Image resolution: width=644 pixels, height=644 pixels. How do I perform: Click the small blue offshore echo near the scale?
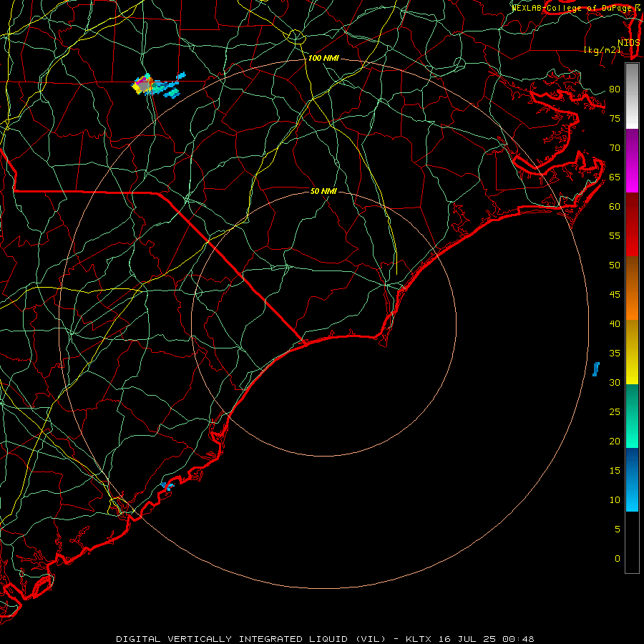(596, 369)
